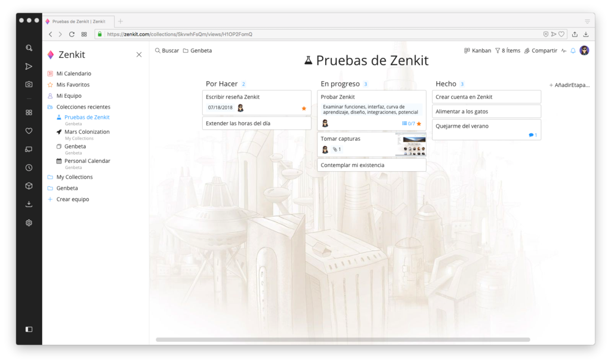Bookmark the page with the heart icon in the address bar

561,34
